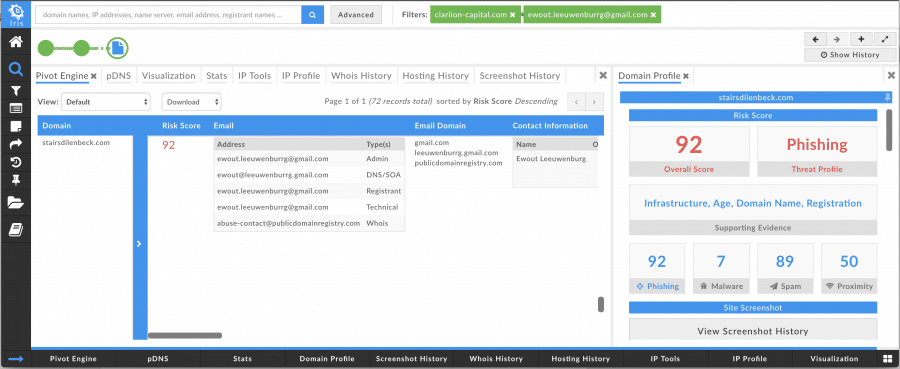The width and height of the screenshot is (900, 369).
Task: Click View Screenshot History button
Action: coord(752,331)
